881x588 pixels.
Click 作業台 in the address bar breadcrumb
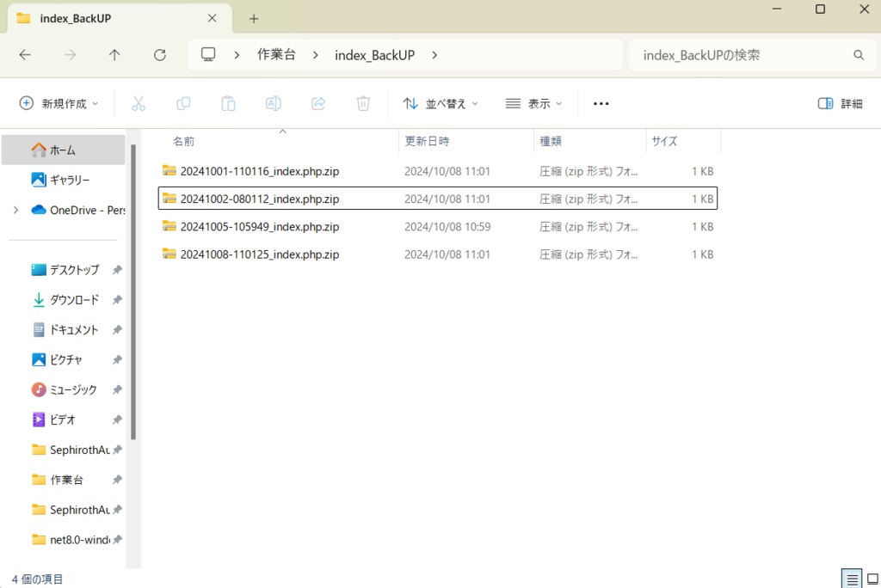tap(276, 54)
